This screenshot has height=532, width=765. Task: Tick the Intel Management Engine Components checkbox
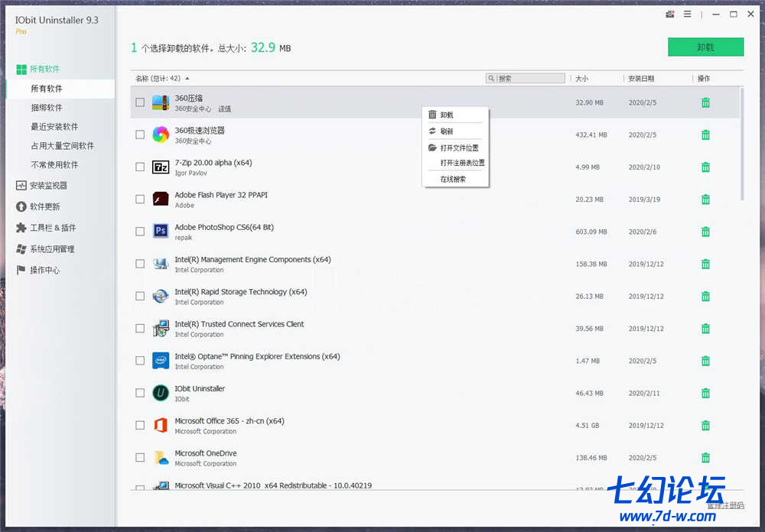pyautogui.click(x=140, y=264)
